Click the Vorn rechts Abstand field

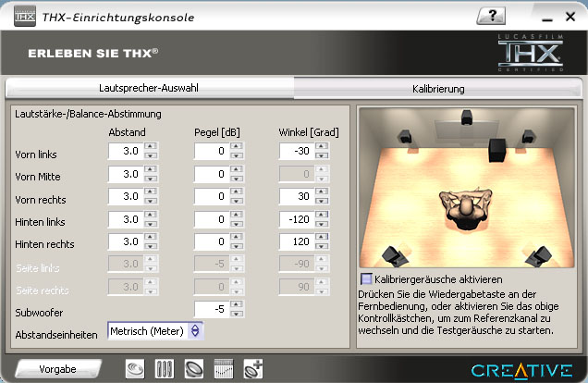(126, 196)
